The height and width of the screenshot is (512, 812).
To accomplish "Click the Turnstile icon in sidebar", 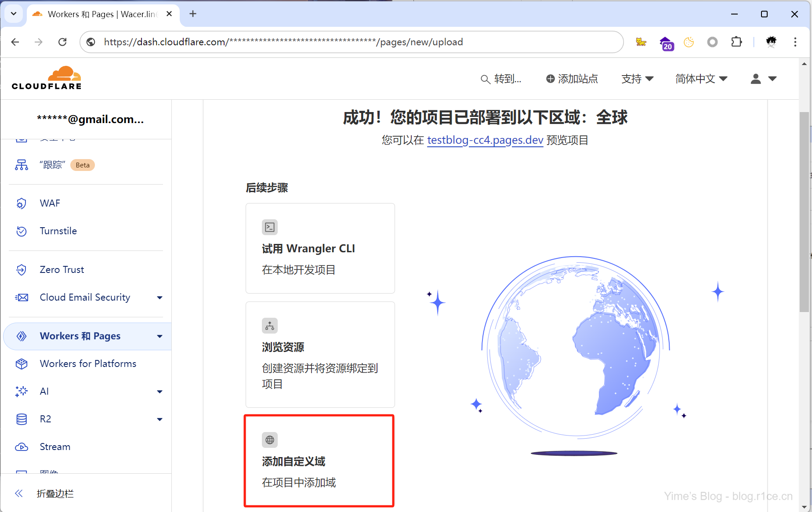I will tap(21, 231).
